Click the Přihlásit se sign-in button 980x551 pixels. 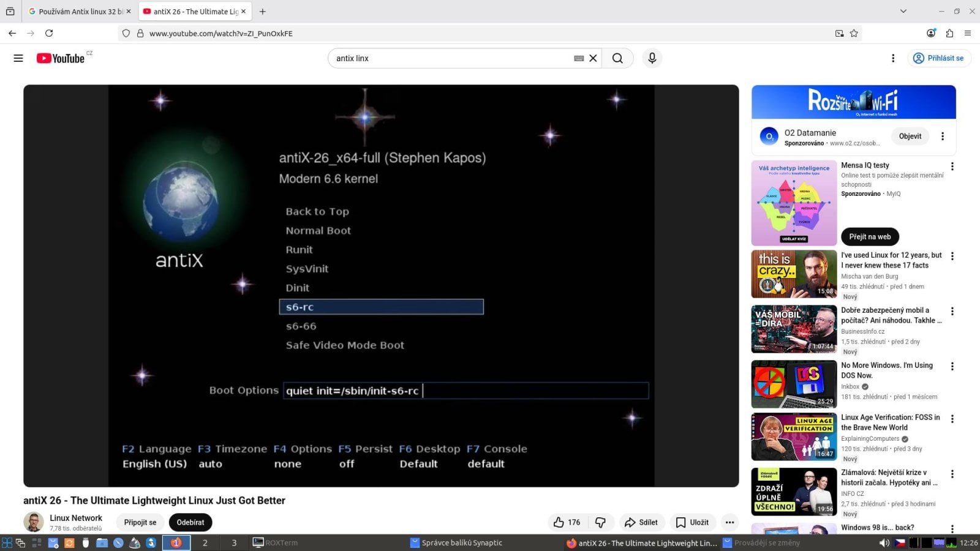point(939,58)
